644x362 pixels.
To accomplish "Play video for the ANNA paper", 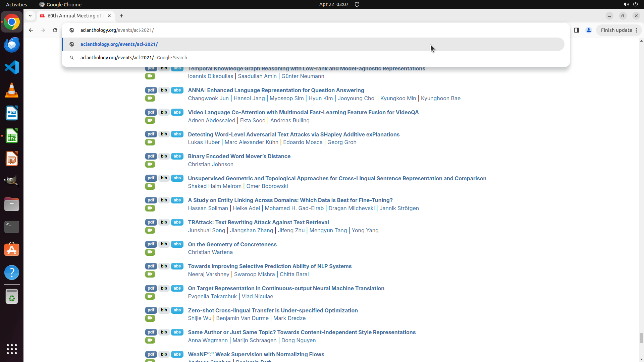I will 150,98.
